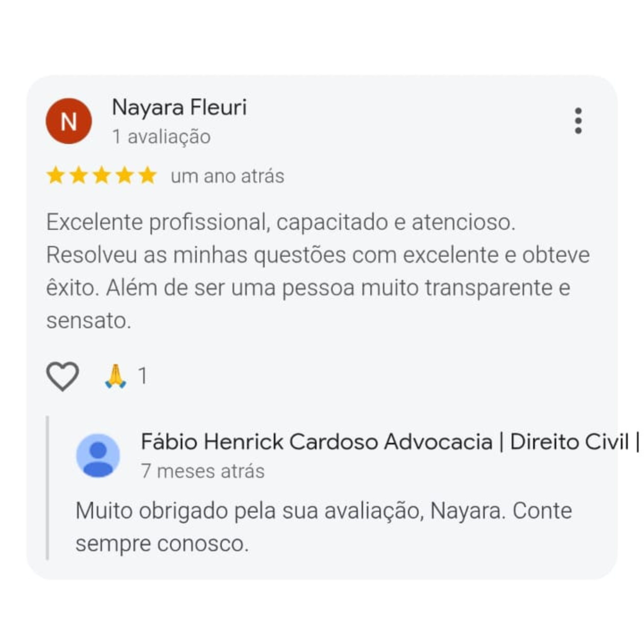Click the "1 avaliação" review count

(x=161, y=137)
